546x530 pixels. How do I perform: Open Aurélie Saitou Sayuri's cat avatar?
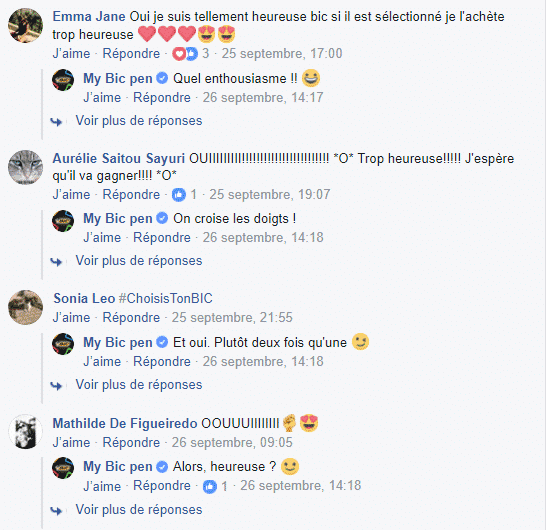coord(25,167)
